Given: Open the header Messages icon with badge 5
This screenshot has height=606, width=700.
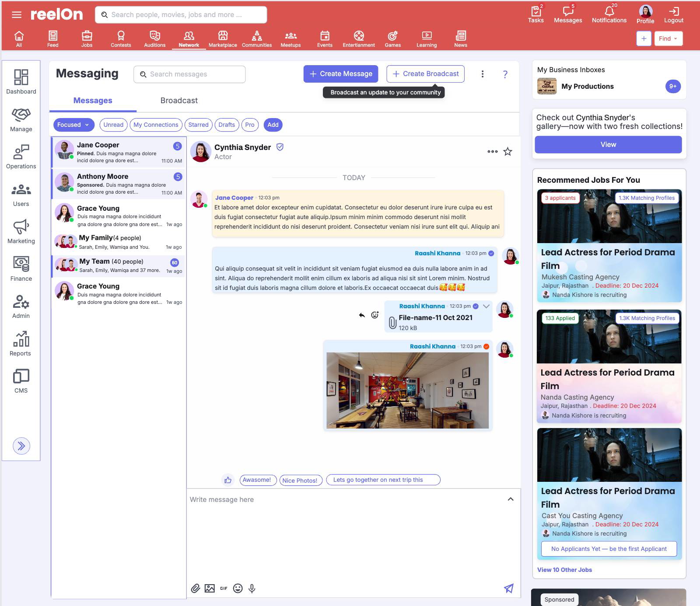Looking at the screenshot, I should pyautogui.click(x=568, y=14).
